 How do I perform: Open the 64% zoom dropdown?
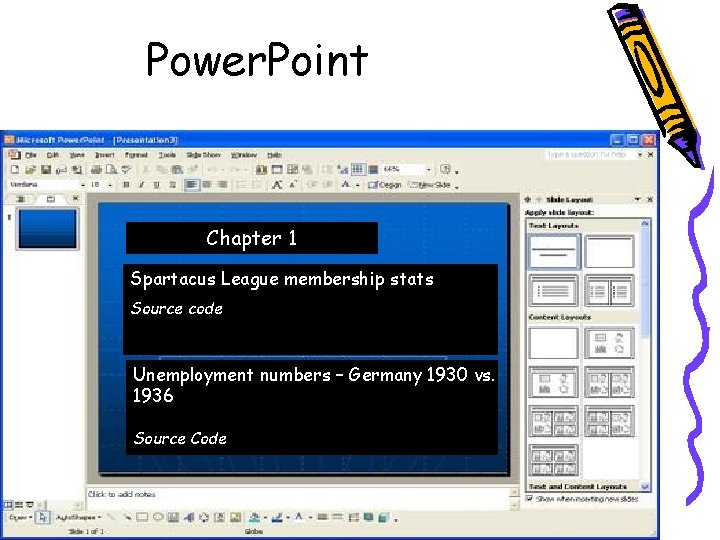coord(428,169)
